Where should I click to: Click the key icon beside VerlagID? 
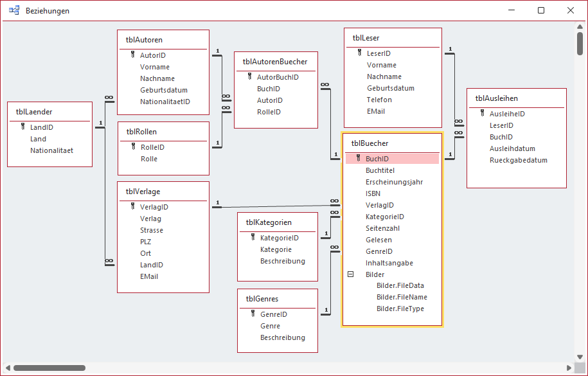pos(133,207)
